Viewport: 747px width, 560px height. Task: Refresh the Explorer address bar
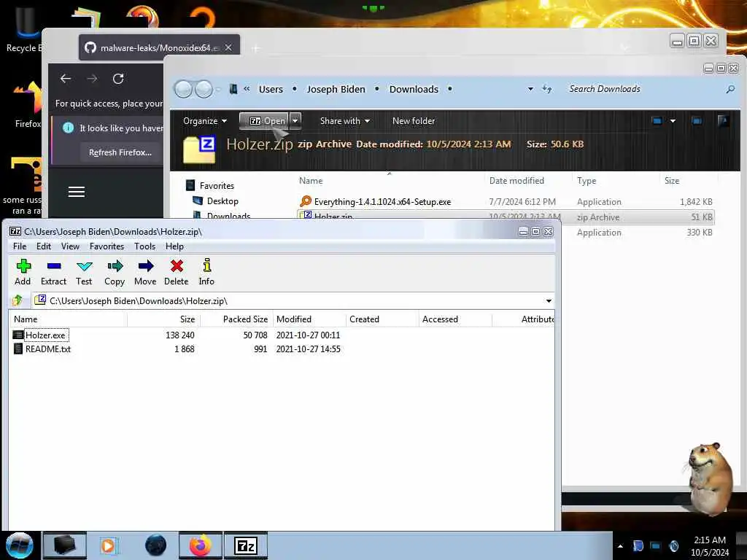(x=547, y=89)
